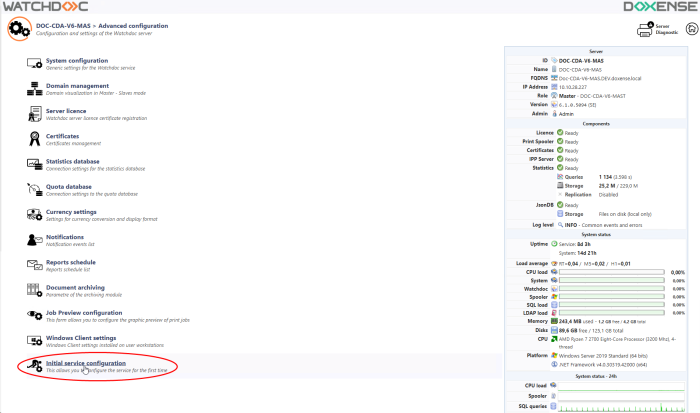The image size is (700, 413).
Task: Click the Quota database gauge icon
Action: click(x=33, y=189)
